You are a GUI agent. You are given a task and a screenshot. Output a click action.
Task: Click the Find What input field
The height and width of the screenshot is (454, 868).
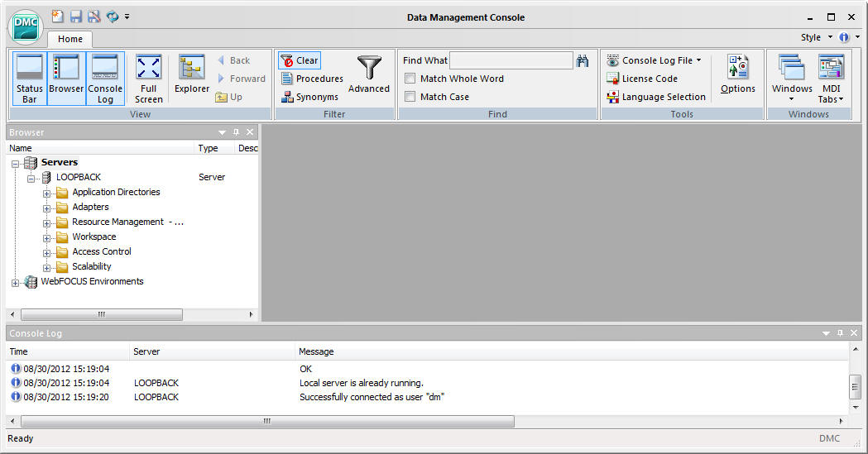coord(511,60)
